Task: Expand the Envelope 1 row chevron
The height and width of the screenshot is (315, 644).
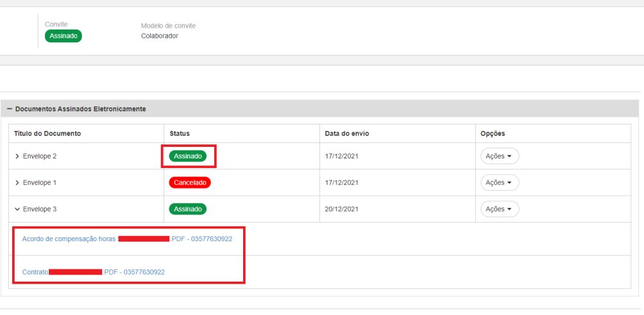Action: click(x=17, y=183)
